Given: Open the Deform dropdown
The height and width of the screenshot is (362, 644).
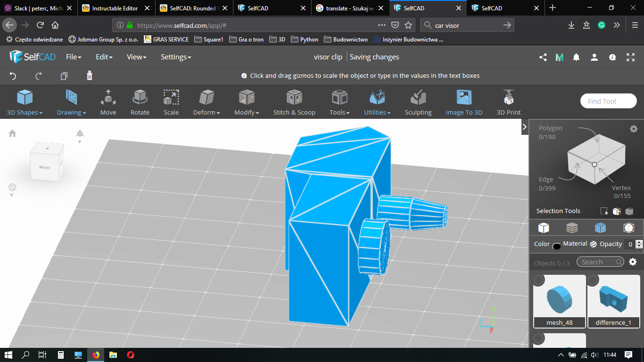Looking at the screenshot, I should pos(206,102).
